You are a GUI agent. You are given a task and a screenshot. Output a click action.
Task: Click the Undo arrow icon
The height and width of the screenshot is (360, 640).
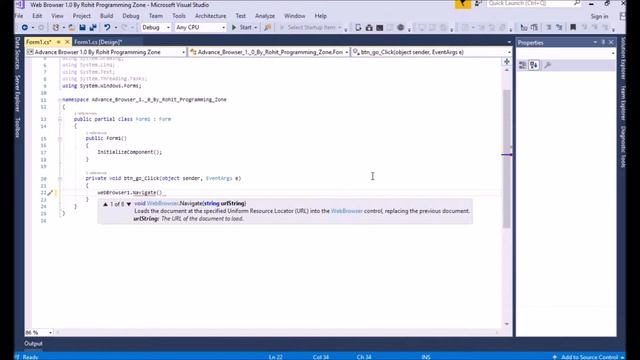coord(107,27)
